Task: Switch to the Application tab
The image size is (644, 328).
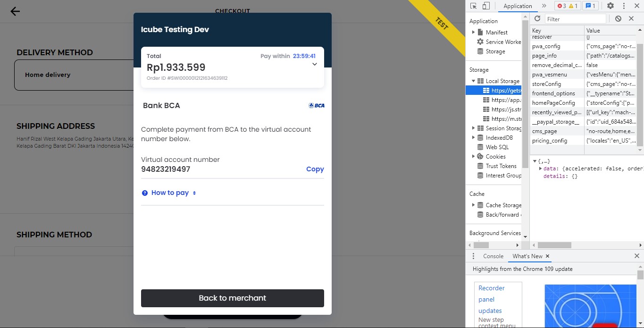Action: click(x=518, y=6)
